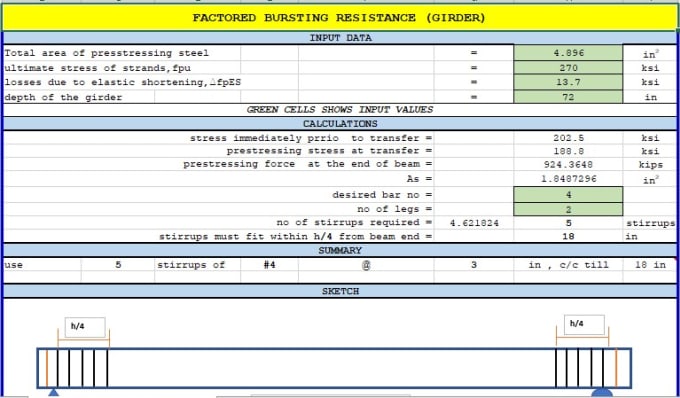The width and height of the screenshot is (680, 398).
Task: Click the right h/4 label box in sketch
Action: coord(584,324)
